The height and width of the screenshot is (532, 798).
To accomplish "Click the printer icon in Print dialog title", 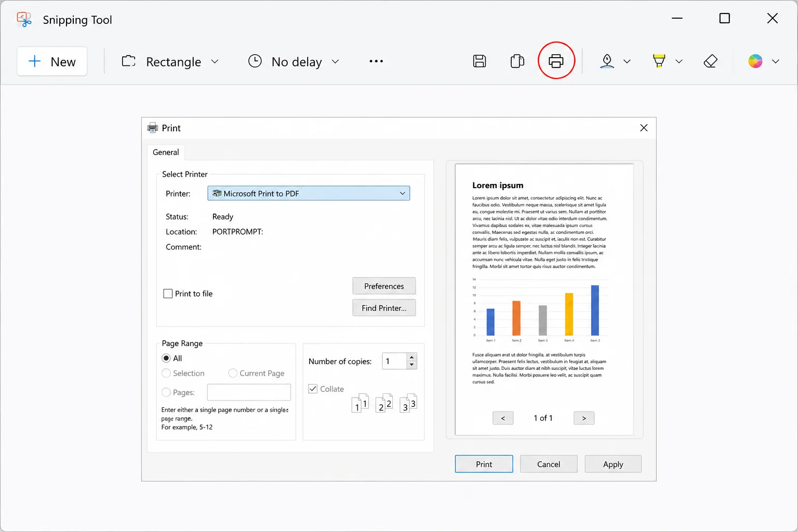I will pyautogui.click(x=153, y=128).
